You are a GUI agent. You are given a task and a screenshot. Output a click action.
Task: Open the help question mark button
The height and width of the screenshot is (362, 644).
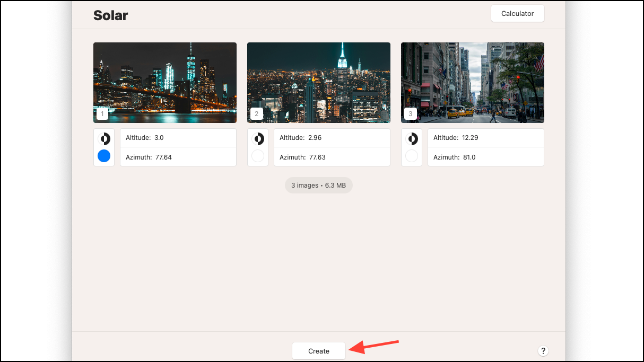point(543,351)
